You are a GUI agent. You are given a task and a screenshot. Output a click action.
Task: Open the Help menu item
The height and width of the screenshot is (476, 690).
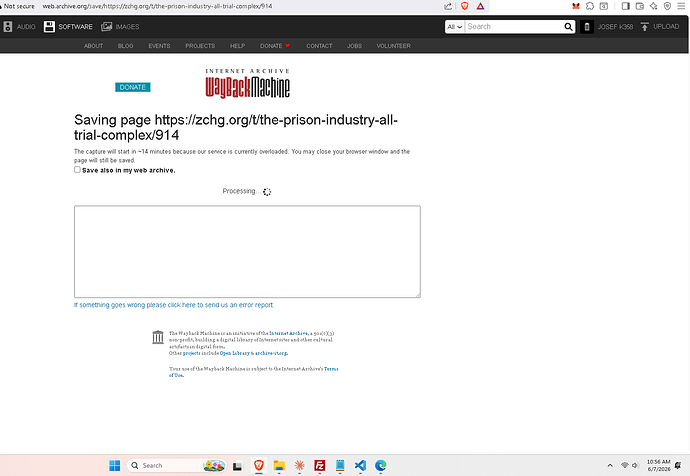(x=237, y=46)
